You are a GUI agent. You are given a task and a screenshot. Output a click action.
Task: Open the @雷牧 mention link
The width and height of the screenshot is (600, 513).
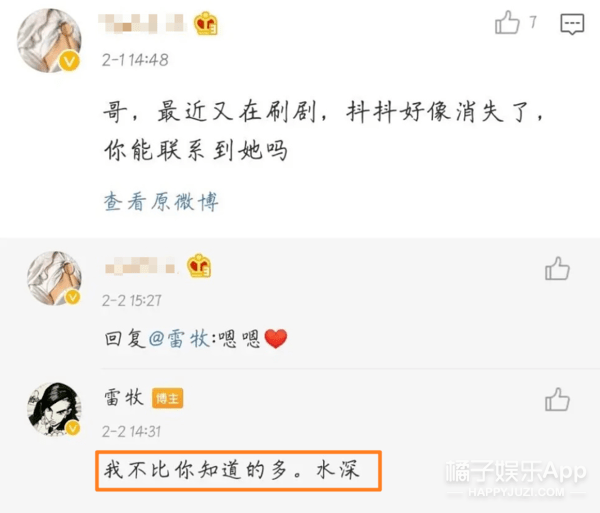click(178, 339)
